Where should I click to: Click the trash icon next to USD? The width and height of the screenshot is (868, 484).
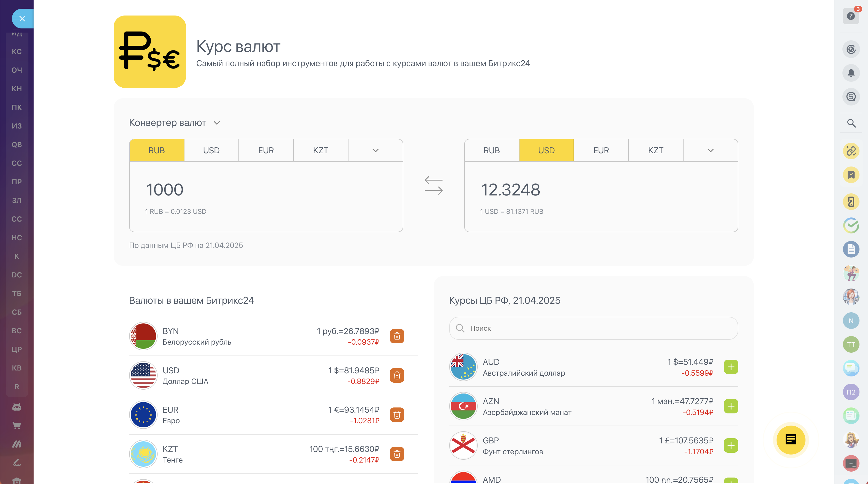(397, 375)
